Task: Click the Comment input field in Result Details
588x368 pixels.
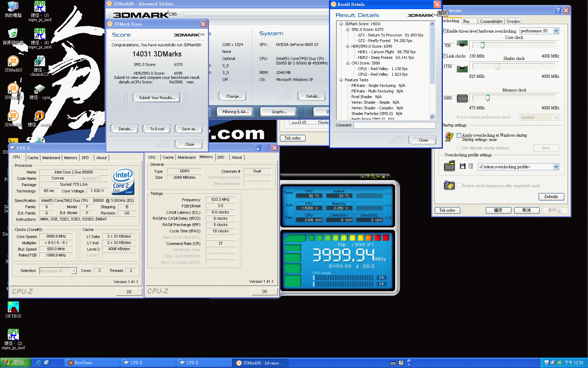Action: click(394, 125)
